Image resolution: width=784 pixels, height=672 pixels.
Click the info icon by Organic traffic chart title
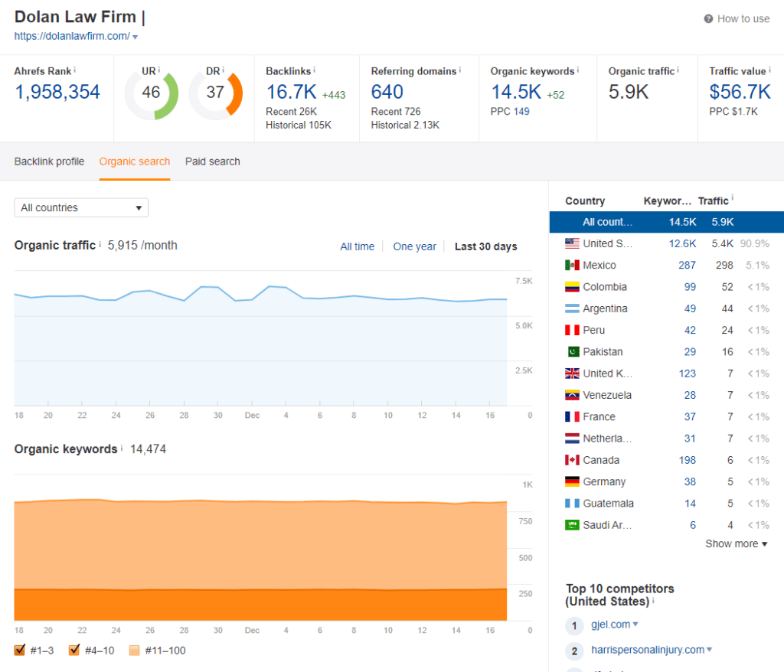click(100, 244)
